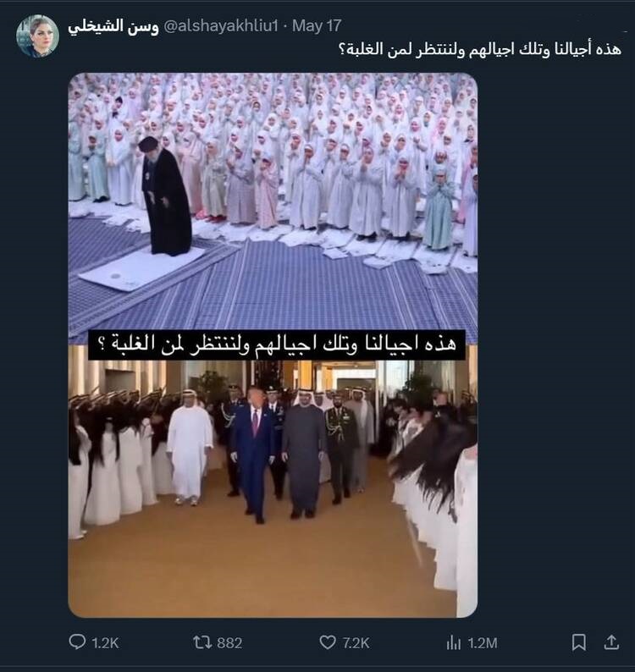Click the 1.2M views count
The height and width of the screenshot is (672, 635).
coord(483,643)
